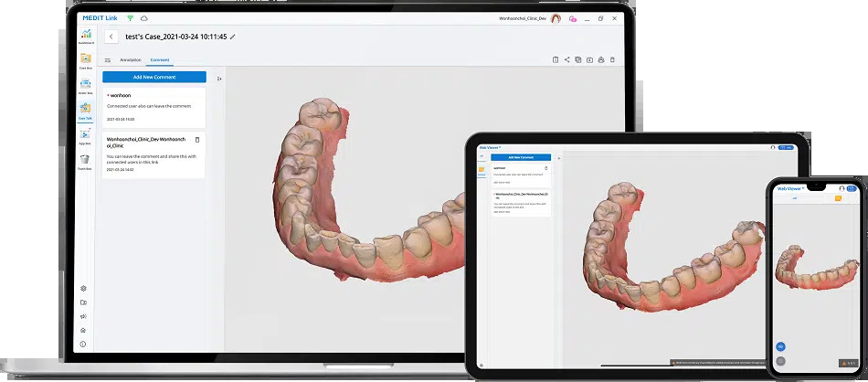Open Dashboard in the laptop sidebar

(86, 36)
